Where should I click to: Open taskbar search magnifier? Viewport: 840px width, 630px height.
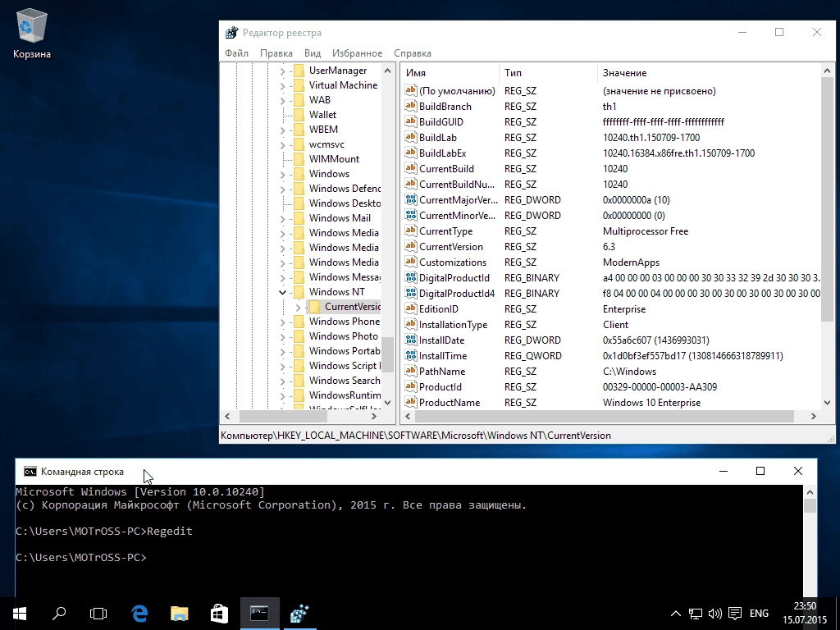(59, 614)
